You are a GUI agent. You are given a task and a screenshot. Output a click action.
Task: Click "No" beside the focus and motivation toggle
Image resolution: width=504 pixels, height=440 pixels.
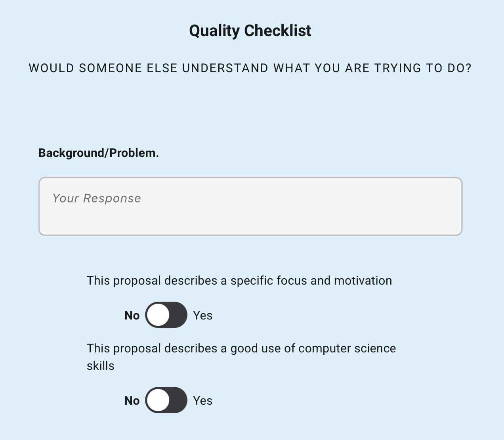132,316
